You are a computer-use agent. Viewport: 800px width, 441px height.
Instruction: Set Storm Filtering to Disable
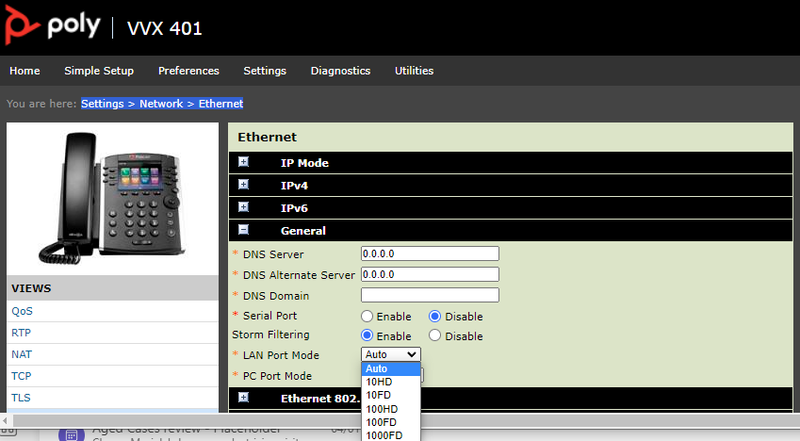point(435,335)
